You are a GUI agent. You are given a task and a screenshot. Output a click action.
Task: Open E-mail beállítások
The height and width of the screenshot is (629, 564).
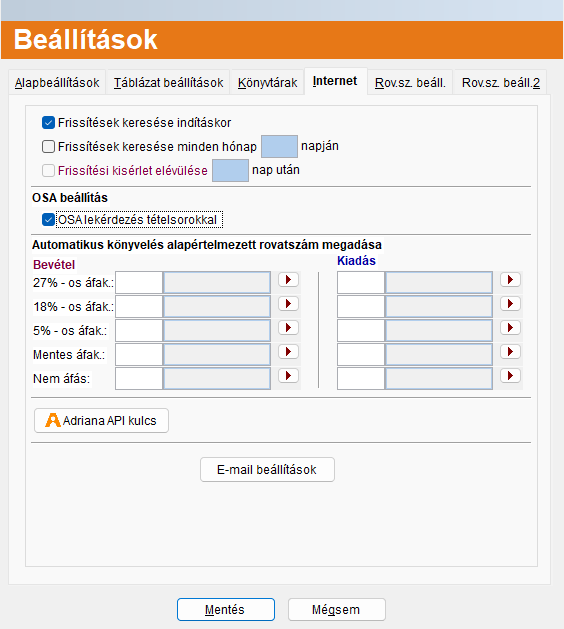[x=267, y=469]
